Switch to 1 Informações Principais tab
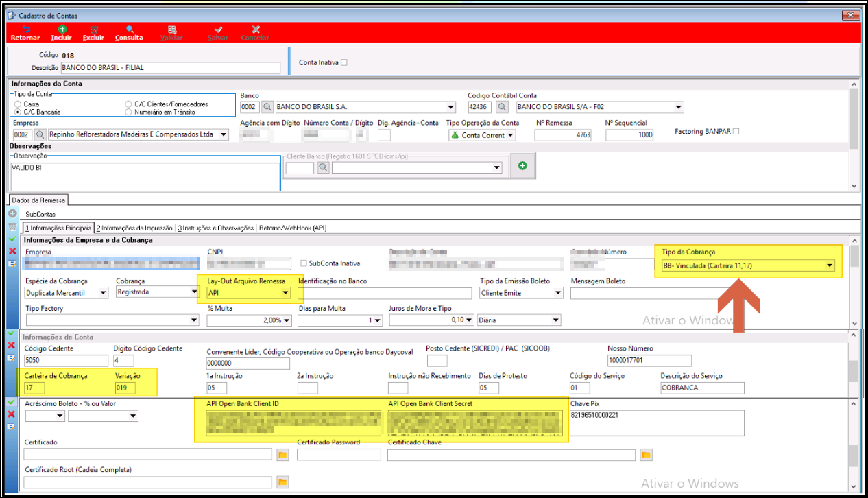Image resolution: width=868 pixels, height=498 pixels. point(58,228)
